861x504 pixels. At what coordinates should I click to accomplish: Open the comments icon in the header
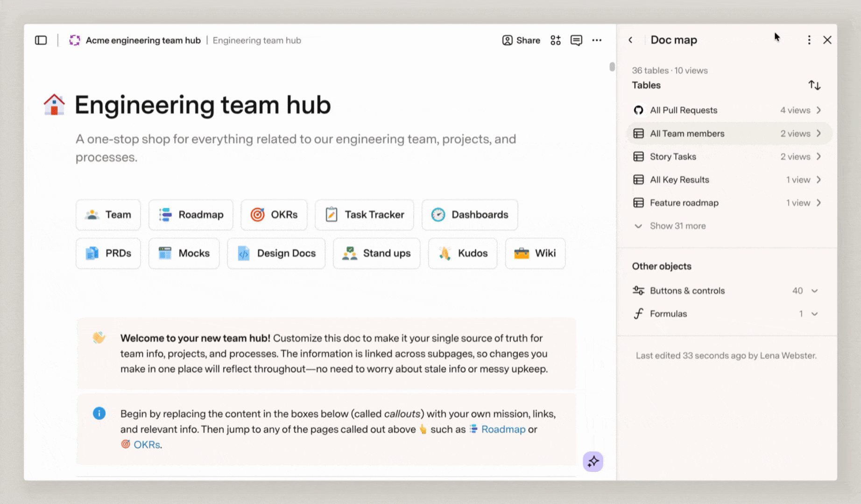tap(576, 40)
